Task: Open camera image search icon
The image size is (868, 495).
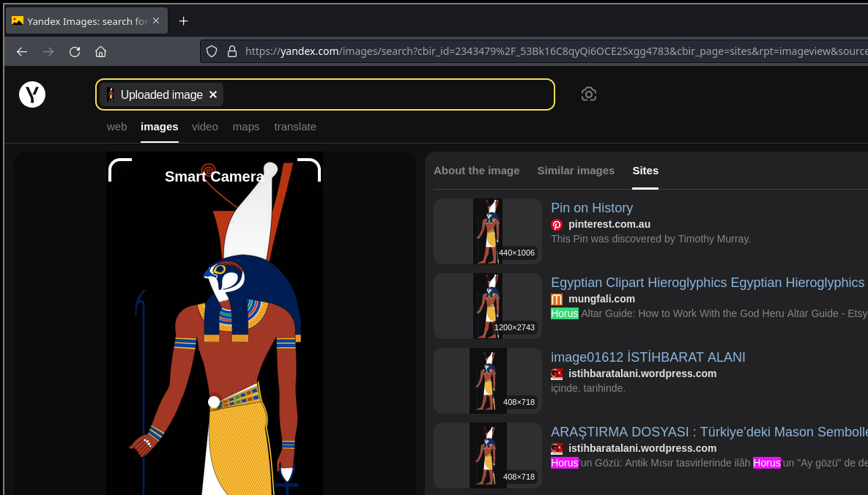Action: (x=588, y=94)
